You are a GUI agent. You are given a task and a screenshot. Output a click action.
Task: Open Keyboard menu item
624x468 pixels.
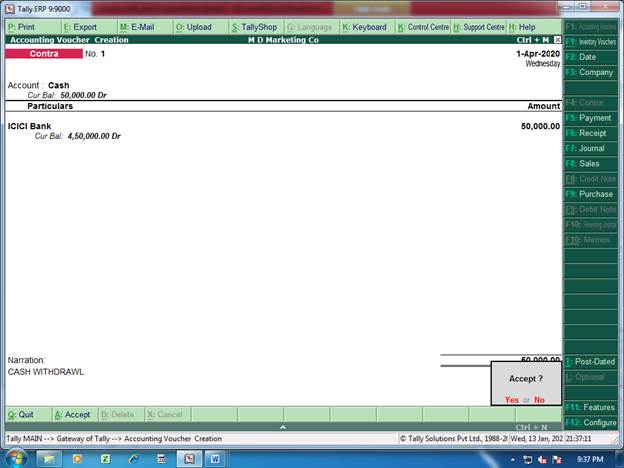pyautogui.click(x=365, y=27)
